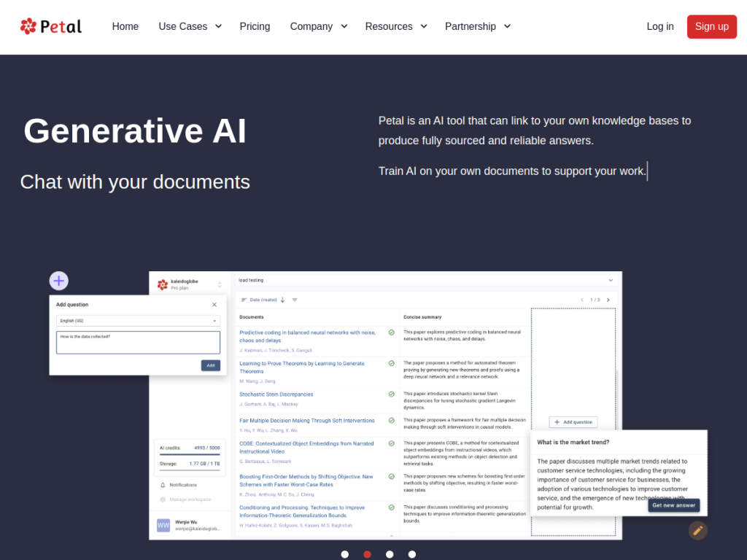Click the Petal flower logo
The height and width of the screenshot is (560, 747).
click(x=28, y=26)
